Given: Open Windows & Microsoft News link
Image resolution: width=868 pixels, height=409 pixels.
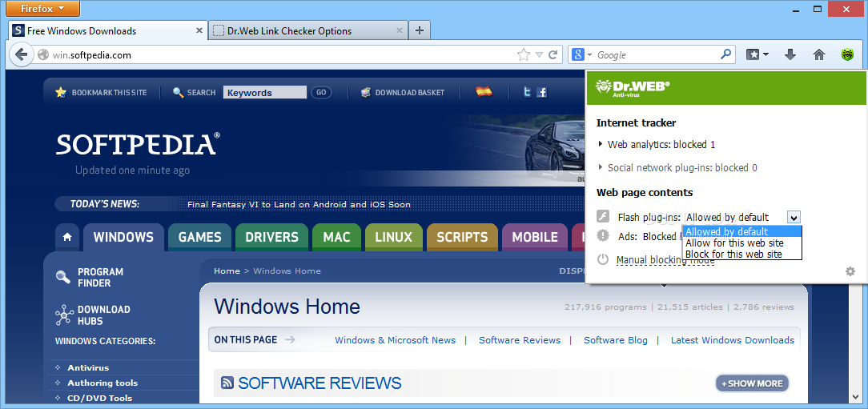Looking at the screenshot, I should point(396,340).
